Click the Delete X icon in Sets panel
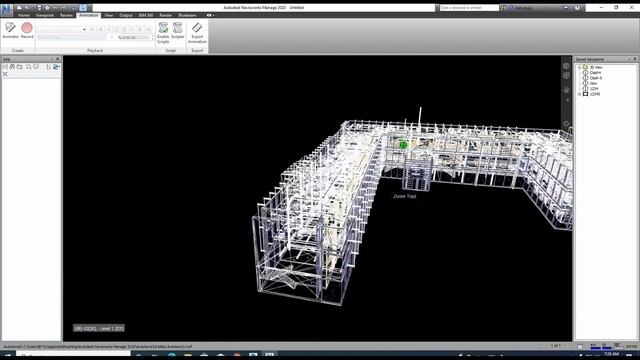Image resolution: width=640 pixels, height=360 pixels. 5,74
